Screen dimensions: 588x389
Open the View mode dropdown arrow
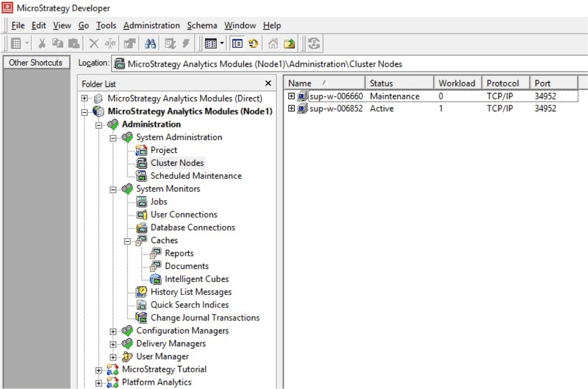tap(222, 43)
